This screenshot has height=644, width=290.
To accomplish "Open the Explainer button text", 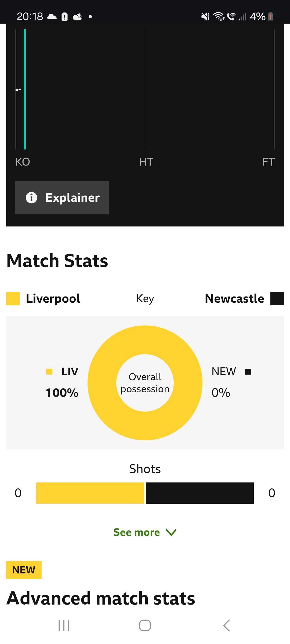I will pyautogui.click(x=73, y=198).
